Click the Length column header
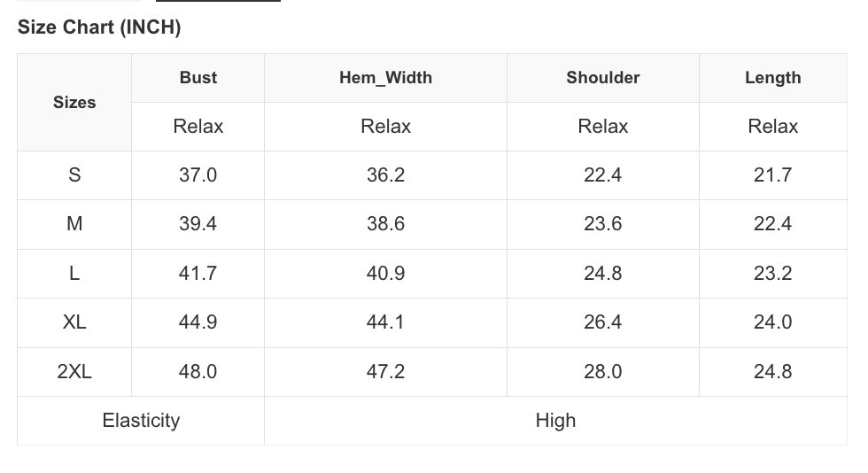The image size is (868, 473). (772, 78)
